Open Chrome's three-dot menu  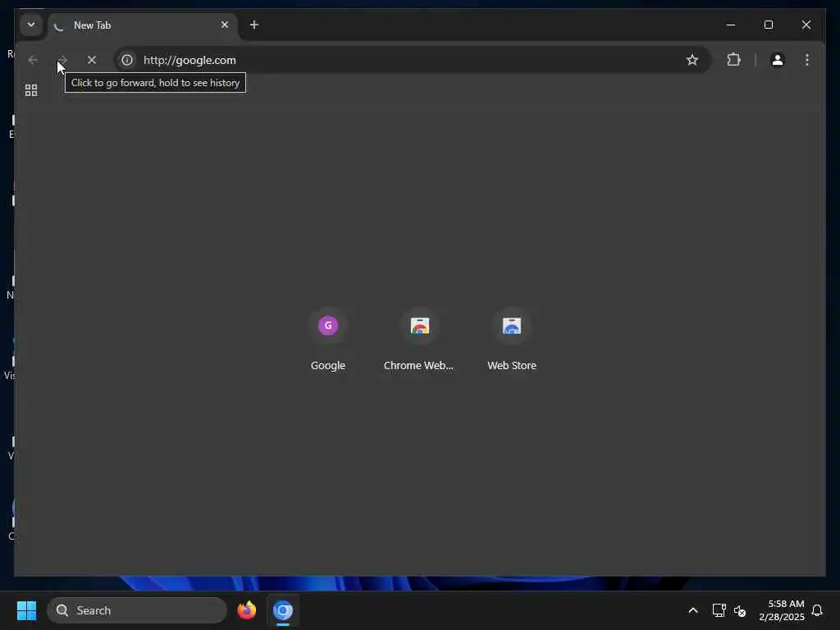pos(807,60)
